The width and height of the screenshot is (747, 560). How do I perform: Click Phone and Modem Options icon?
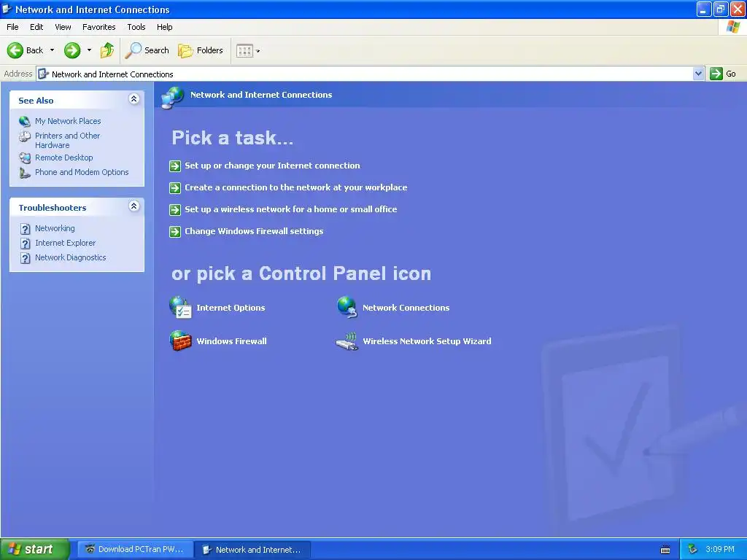[x=25, y=172]
